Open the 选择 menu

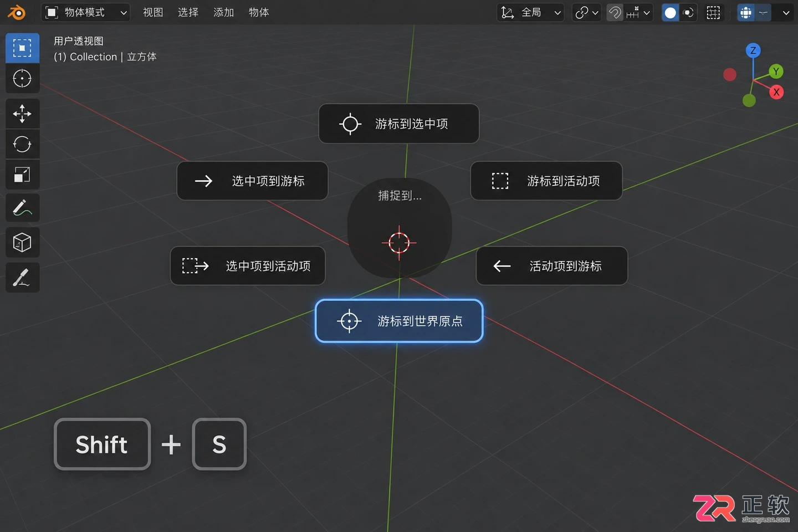coord(188,12)
